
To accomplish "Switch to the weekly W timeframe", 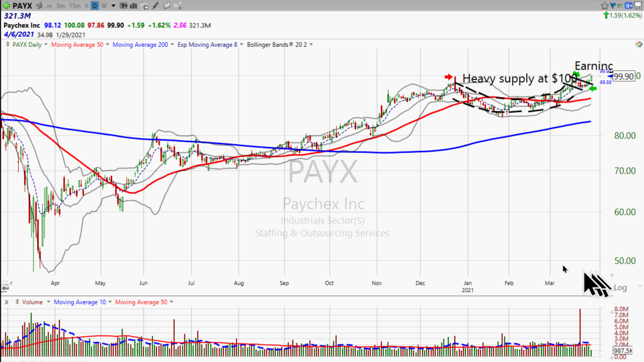I will [x=103, y=6].
